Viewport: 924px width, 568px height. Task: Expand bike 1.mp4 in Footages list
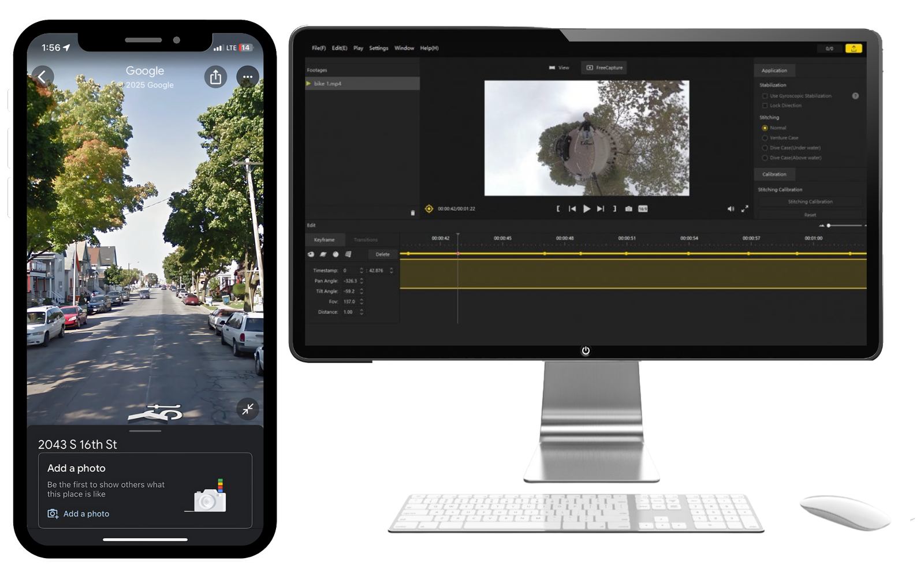pyautogui.click(x=308, y=84)
